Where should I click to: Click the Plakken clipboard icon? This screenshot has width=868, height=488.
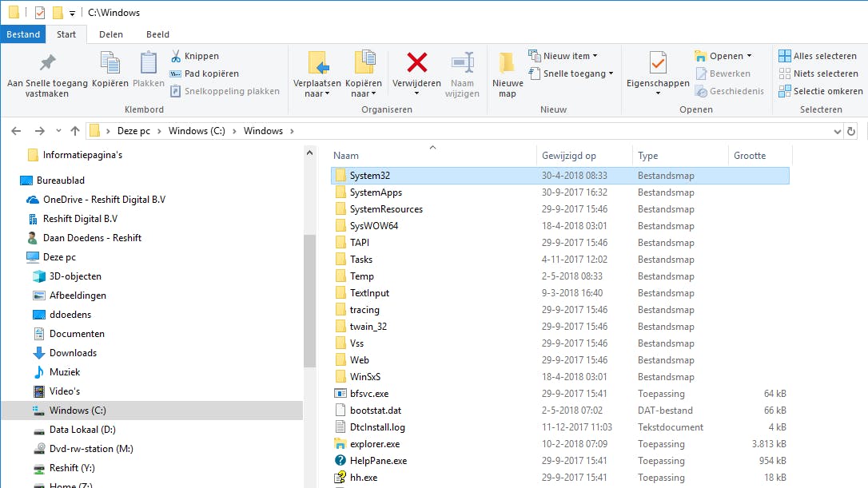149,62
